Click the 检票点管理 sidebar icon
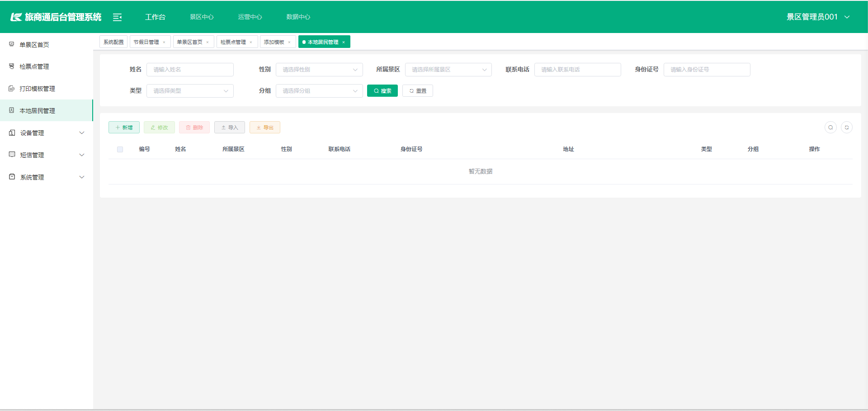The image size is (868, 411). coord(12,66)
